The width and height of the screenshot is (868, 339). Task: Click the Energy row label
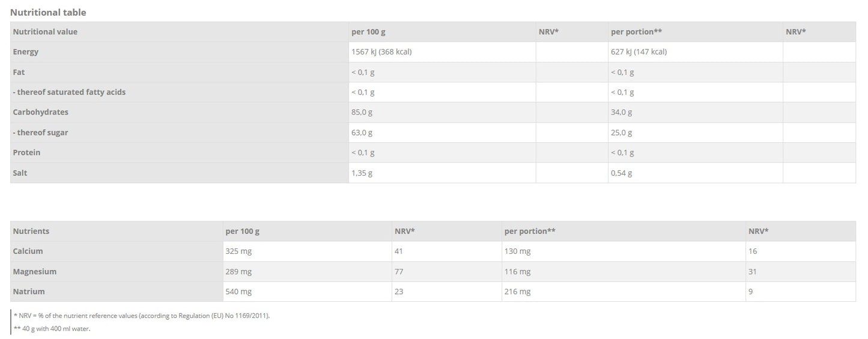26,52
